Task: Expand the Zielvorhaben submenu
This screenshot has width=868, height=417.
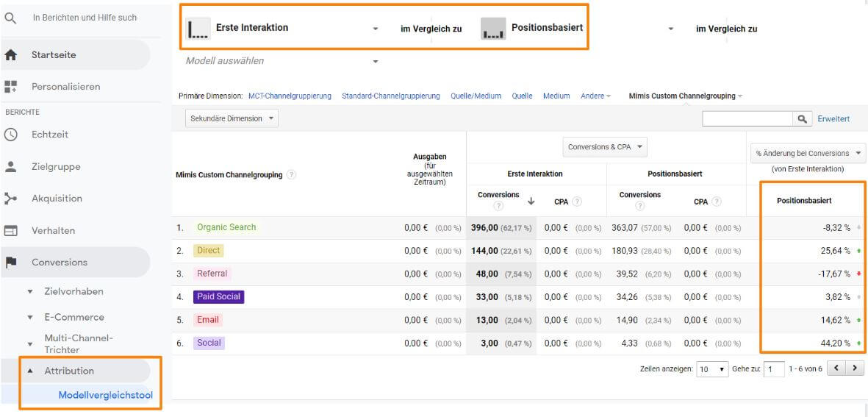Action: (x=30, y=292)
